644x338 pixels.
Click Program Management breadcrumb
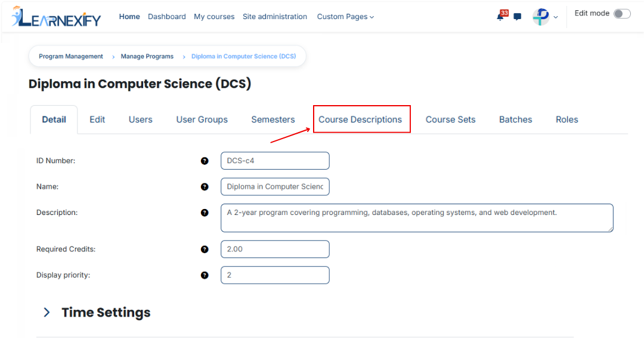click(x=71, y=56)
